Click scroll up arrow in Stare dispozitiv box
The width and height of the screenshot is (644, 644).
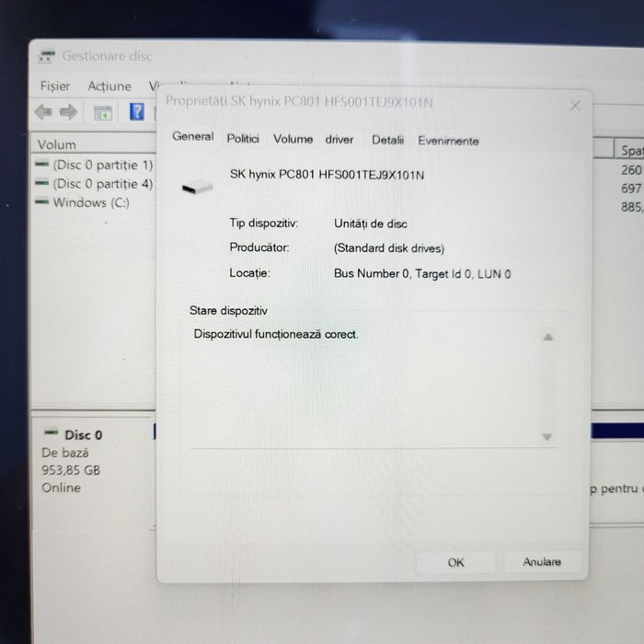click(x=548, y=338)
